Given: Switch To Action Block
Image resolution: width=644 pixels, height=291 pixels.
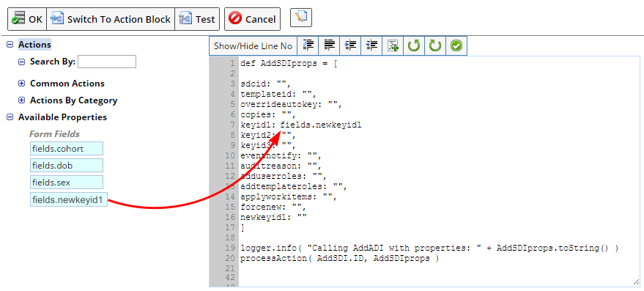Looking at the screenshot, I should pos(111,19).
